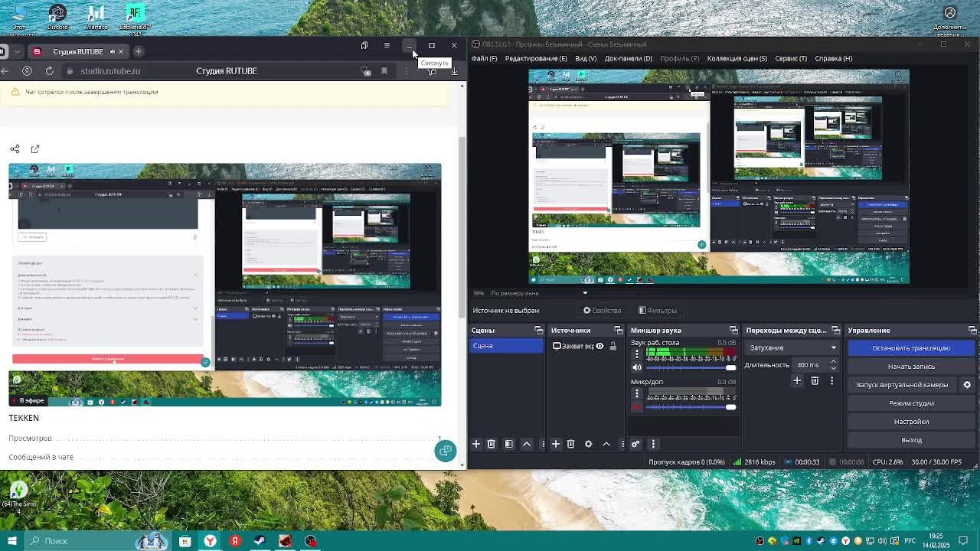Open transition properties three-dot menu
Viewport: 980px width, 551px height.
click(831, 380)
